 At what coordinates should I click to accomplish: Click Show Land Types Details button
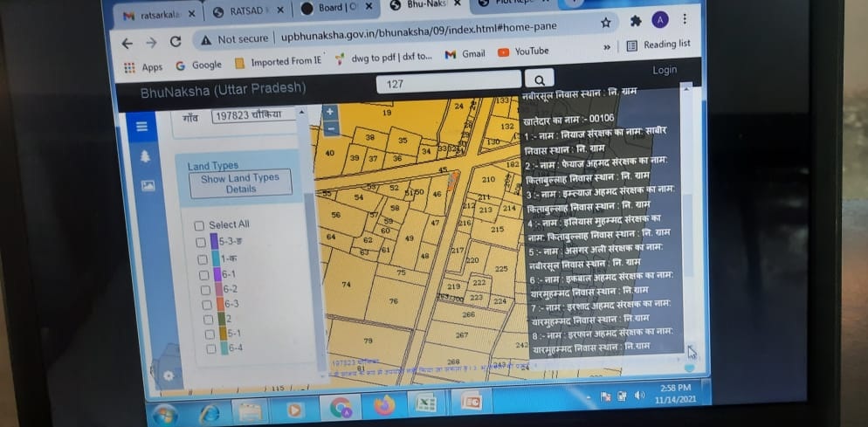(x=240, y=183)
